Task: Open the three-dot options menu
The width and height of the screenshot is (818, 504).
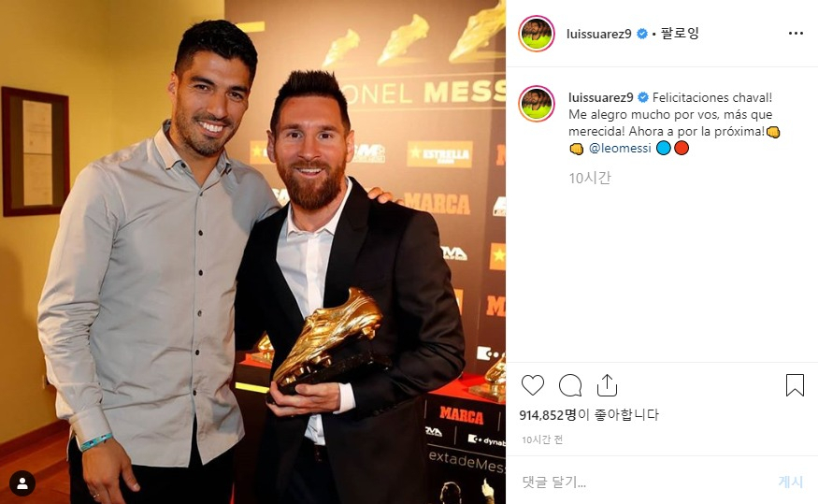Action: (796, 34)
